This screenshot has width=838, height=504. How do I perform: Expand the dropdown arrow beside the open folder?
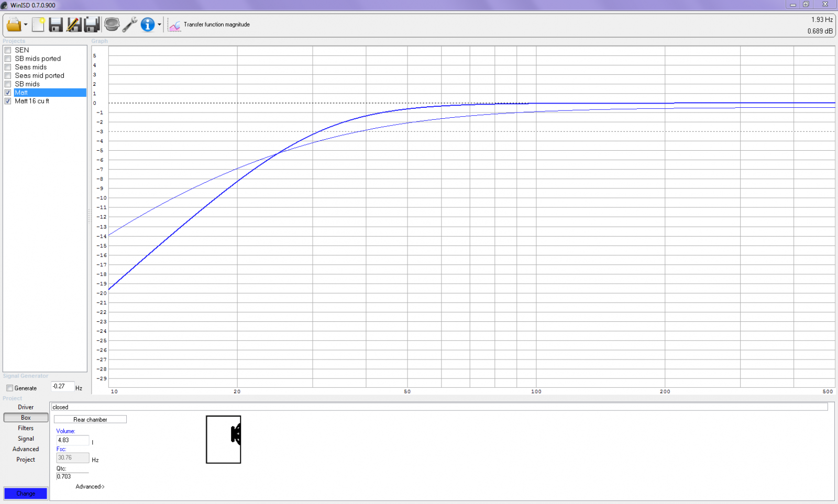[26, 25]
